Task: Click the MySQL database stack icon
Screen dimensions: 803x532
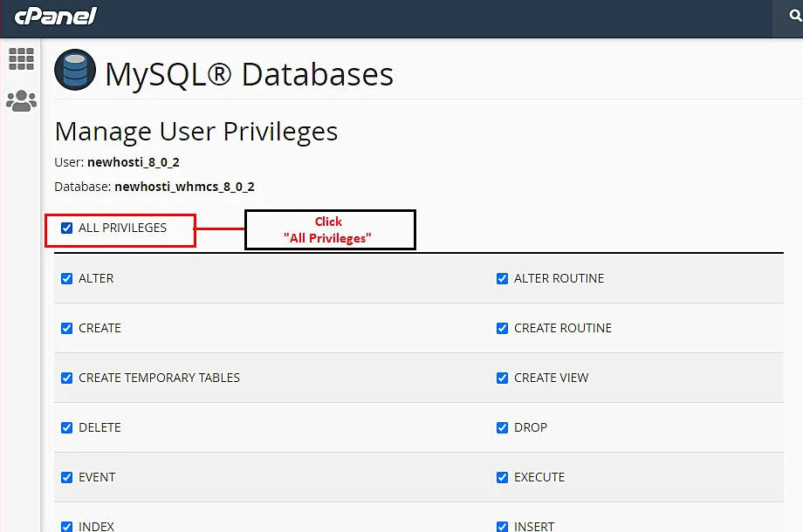Action: tap(75, 70)
